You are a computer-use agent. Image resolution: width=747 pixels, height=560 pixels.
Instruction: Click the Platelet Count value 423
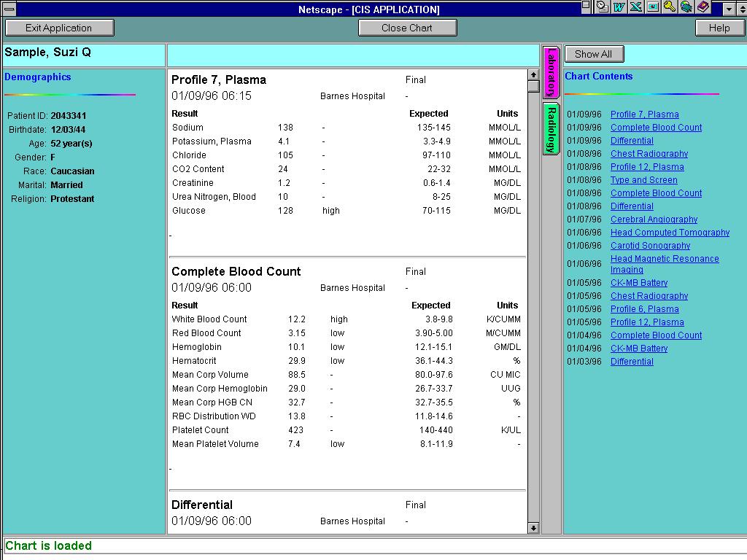(x=296, y=430)
